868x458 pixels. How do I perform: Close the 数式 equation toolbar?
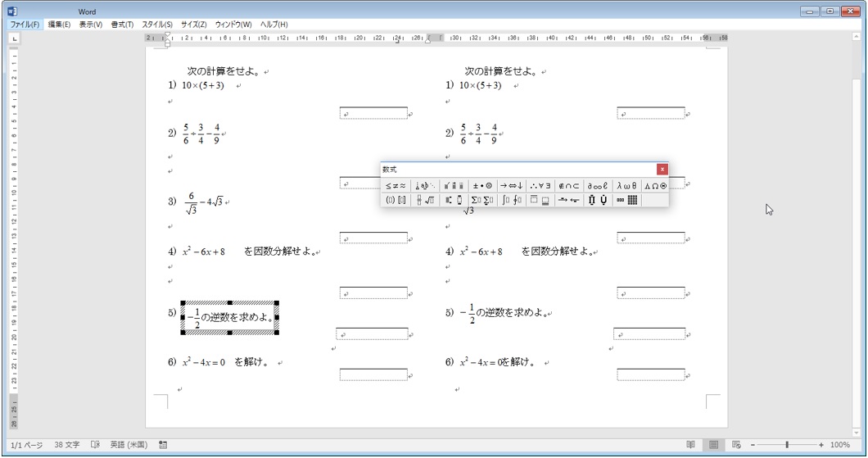click(662, 170)
